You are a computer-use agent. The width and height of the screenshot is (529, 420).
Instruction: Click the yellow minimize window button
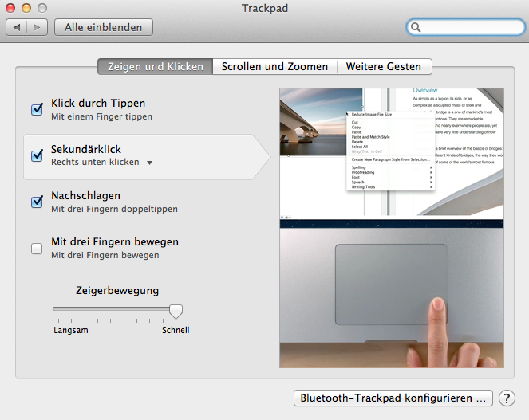(26, 8)
